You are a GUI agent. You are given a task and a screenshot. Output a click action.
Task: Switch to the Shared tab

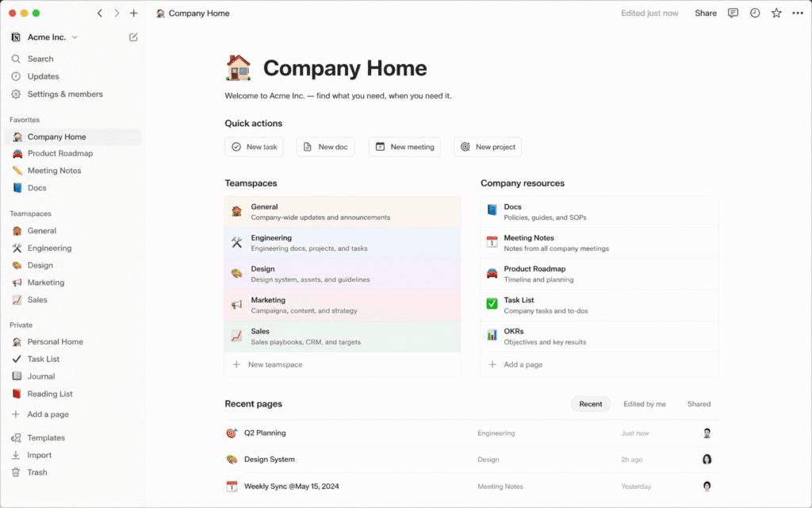[699, 404]
